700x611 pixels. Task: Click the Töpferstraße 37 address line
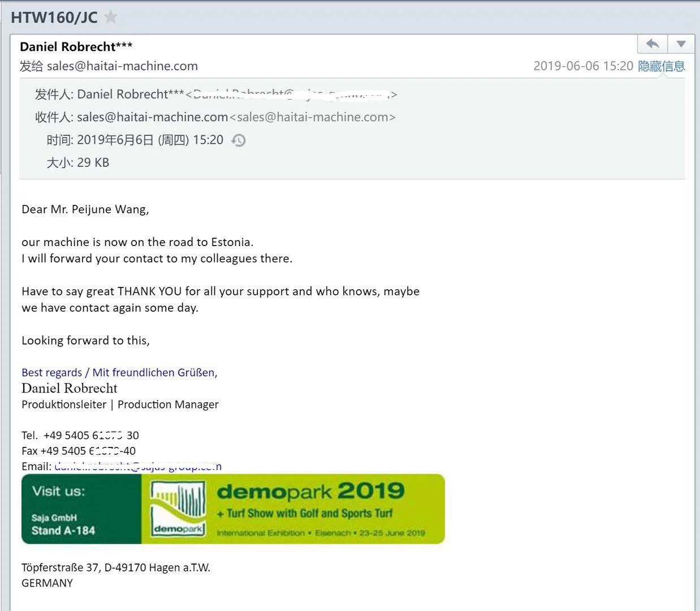point(115,567)
